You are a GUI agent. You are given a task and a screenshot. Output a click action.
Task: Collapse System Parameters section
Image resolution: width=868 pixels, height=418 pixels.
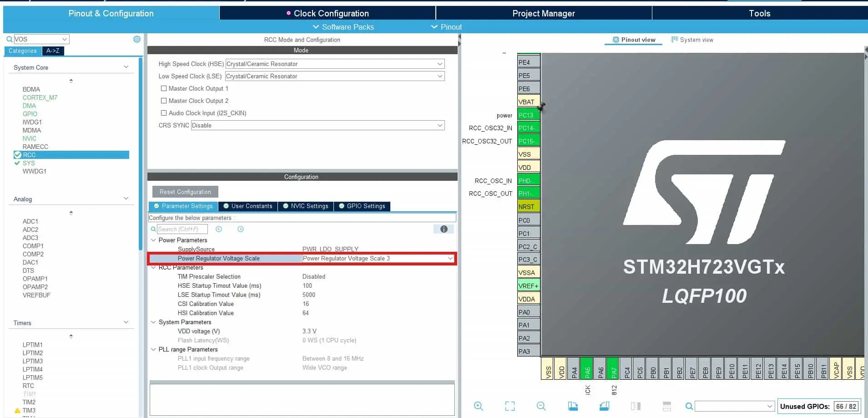coord(153,322)
